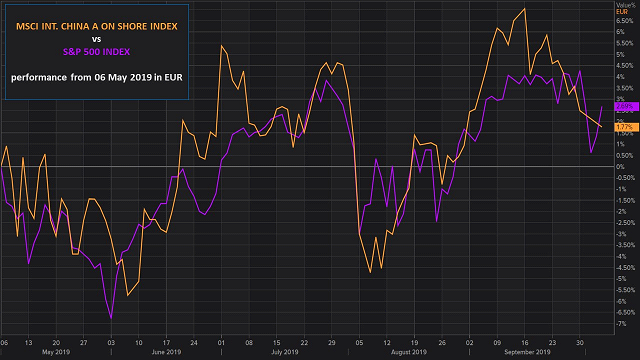The width and height of the screenshot is (640, 360).
Task: Click the 'July 2019' month label
Action: click(x=285, y=352)
